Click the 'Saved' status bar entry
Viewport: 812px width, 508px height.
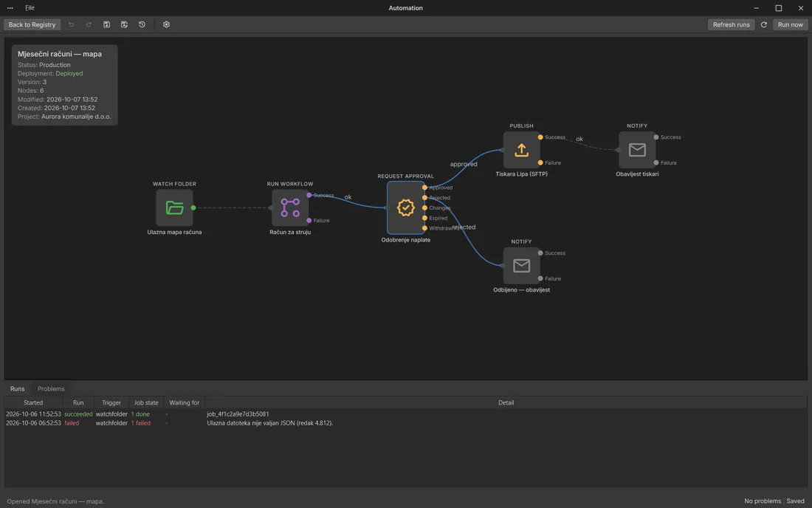click(796, 501)
